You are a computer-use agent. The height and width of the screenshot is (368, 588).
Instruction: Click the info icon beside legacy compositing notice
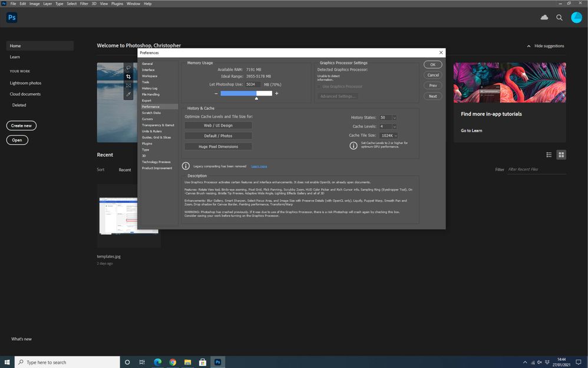point(187,166)
